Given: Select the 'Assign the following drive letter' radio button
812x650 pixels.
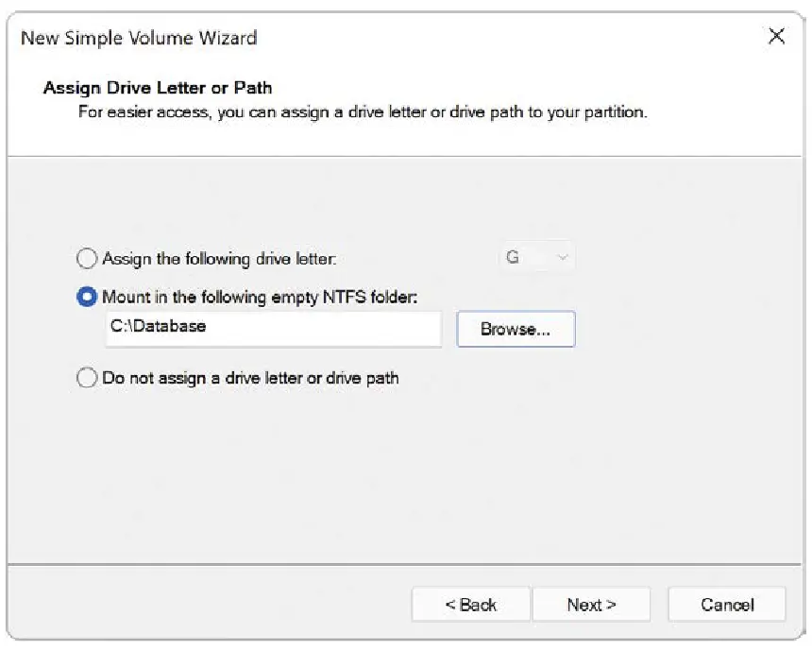Looking at the screenshot, I should pos(86,258).
